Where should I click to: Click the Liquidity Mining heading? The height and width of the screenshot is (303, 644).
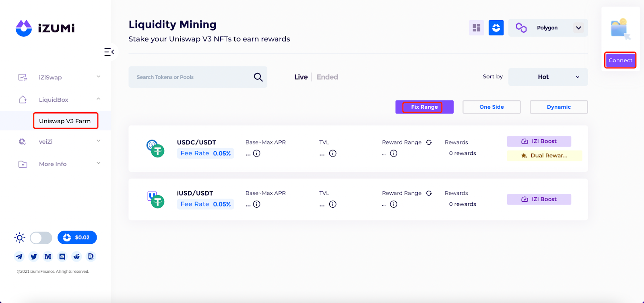172,25
